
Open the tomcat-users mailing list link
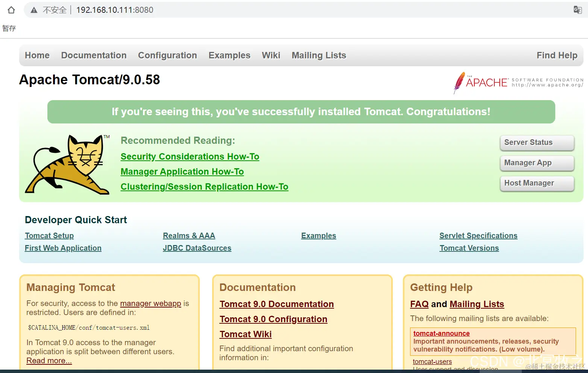(x=432, y=362)
